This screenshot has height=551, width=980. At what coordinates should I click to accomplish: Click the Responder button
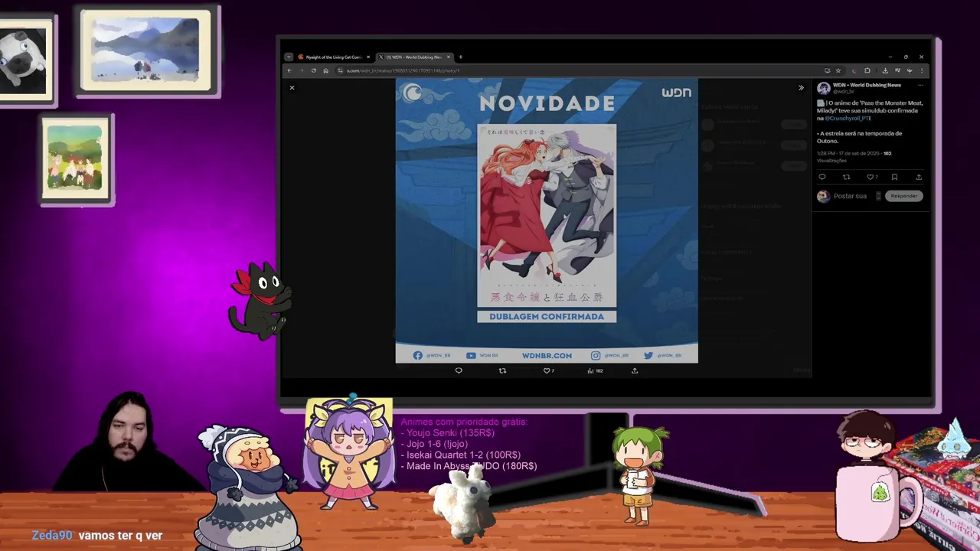903,196
